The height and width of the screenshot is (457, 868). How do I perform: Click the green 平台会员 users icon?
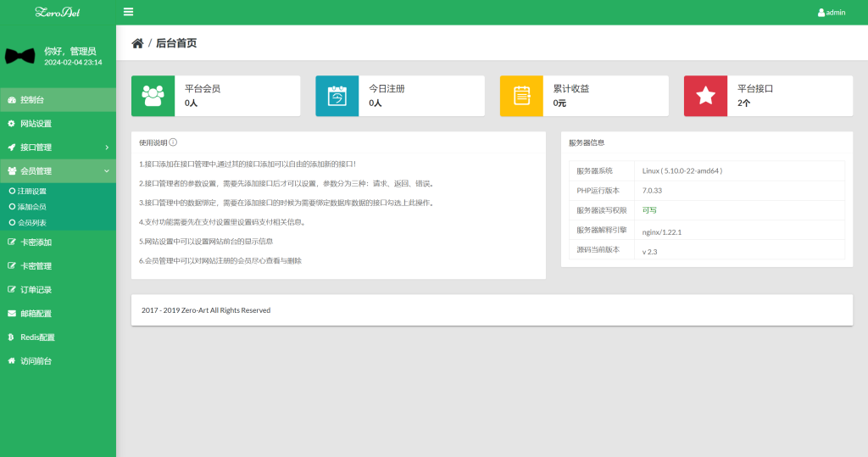pos(153,96)
